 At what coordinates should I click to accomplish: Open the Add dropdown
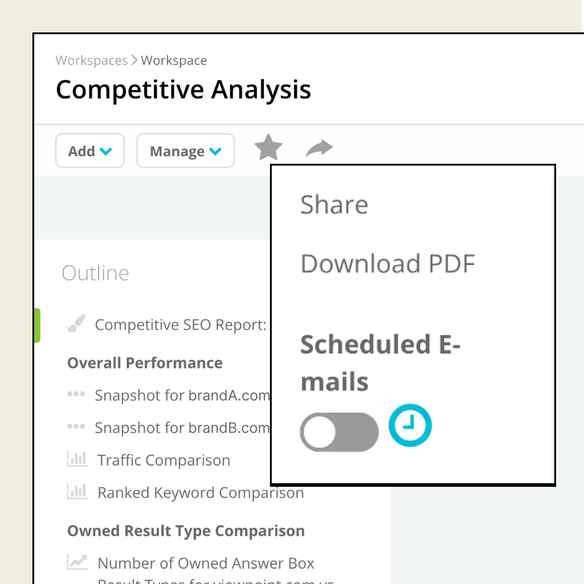(x=90, y=151)
